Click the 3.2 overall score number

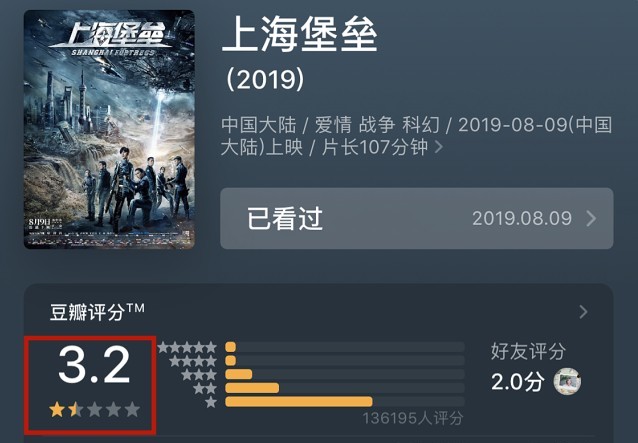pos(94,365)
